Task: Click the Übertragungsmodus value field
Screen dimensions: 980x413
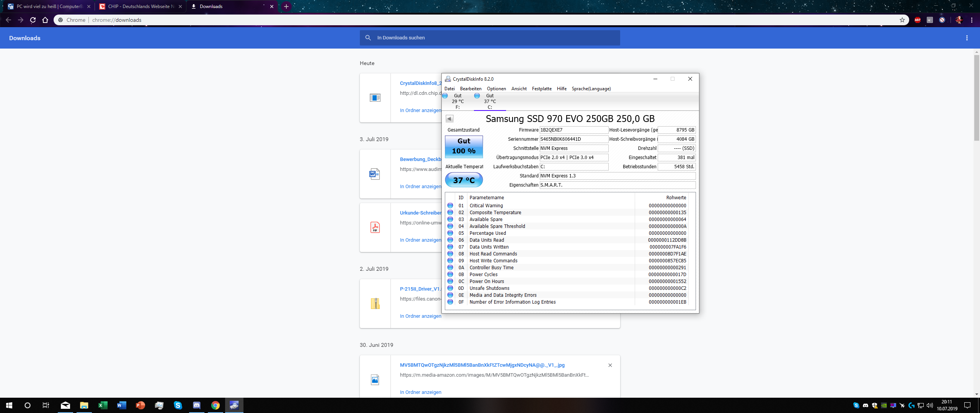Action: pyautogui.click(x=574, y=158)
